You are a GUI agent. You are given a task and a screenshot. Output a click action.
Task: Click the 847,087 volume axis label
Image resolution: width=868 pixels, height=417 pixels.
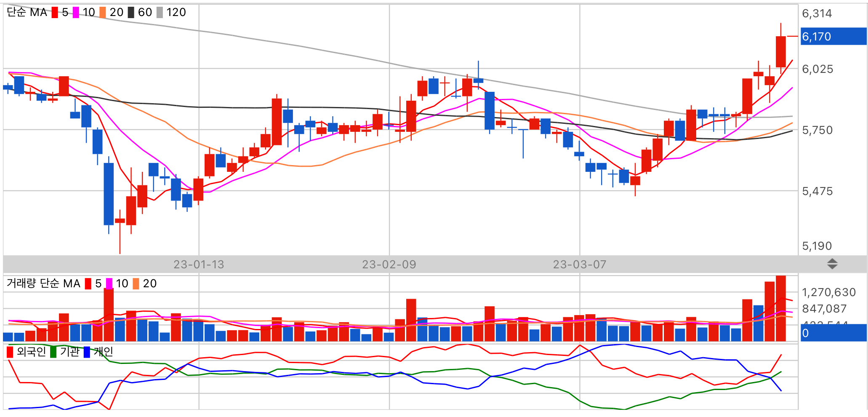[824, 309]
